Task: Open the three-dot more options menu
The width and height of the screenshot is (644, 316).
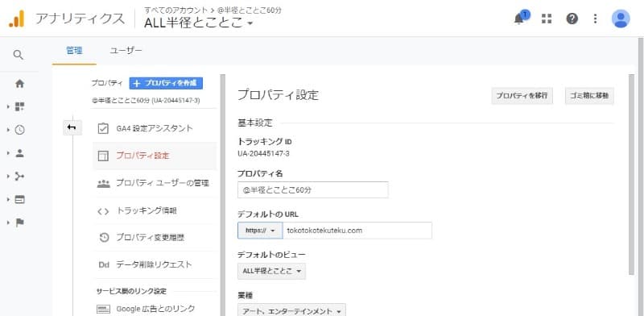Action: pos(595,19)
